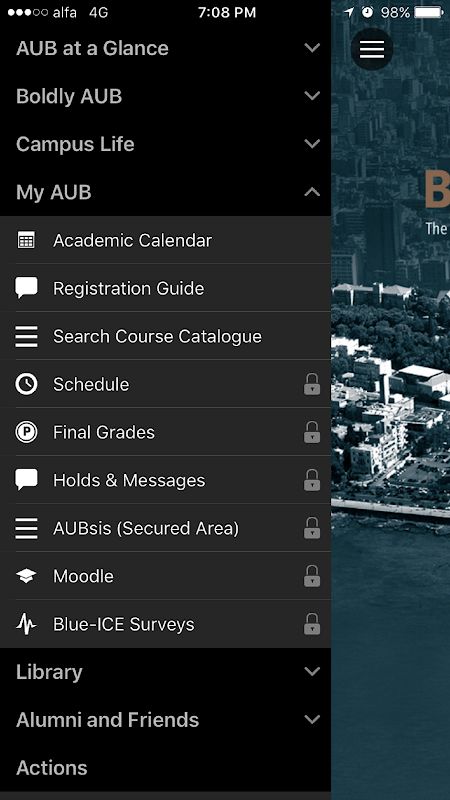Tap the lock icon beside Holds & Messages

coord(312,480)
